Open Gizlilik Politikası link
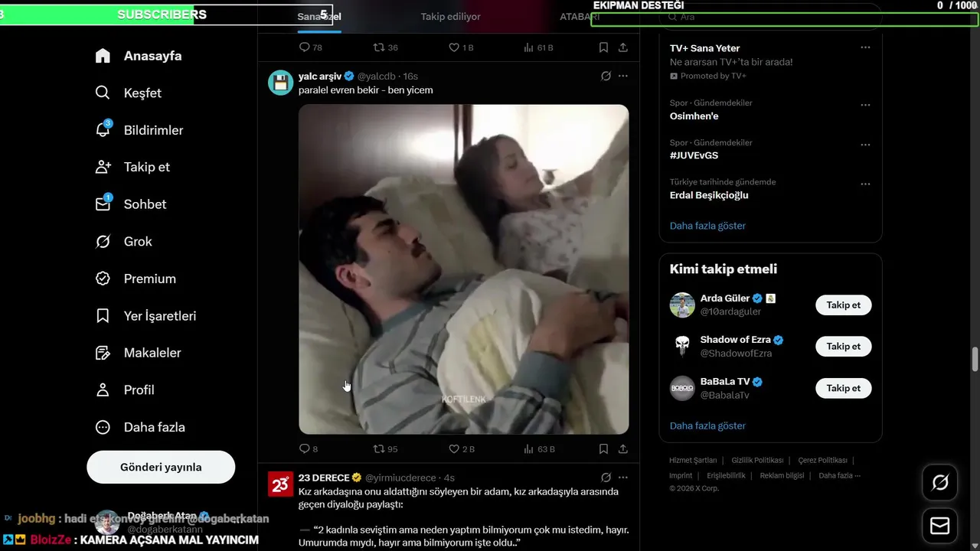The image size is (980, 551). [x=757, y=461]
